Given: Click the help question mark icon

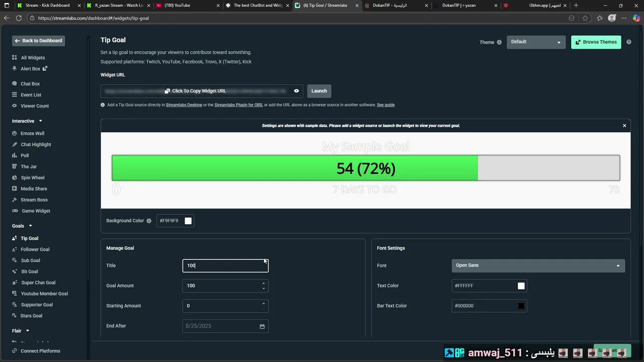Looking at the screenshot, I should pos(629,42).
